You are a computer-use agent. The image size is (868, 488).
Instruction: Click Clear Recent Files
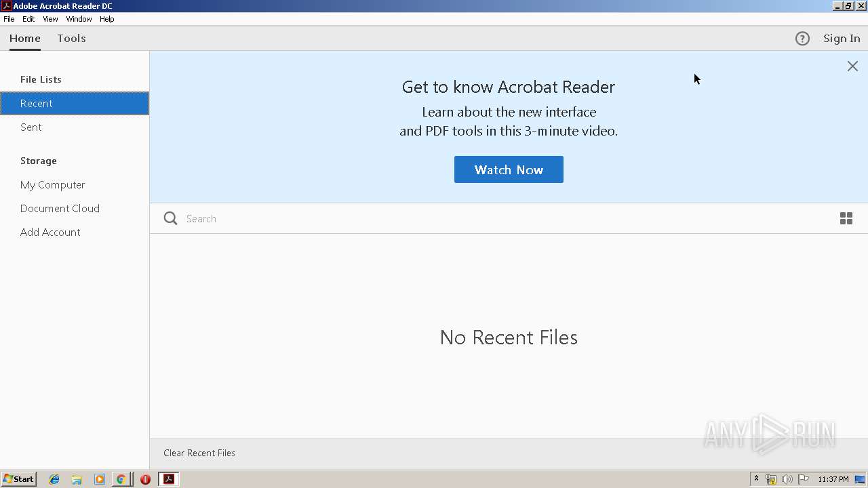(199, 453)
